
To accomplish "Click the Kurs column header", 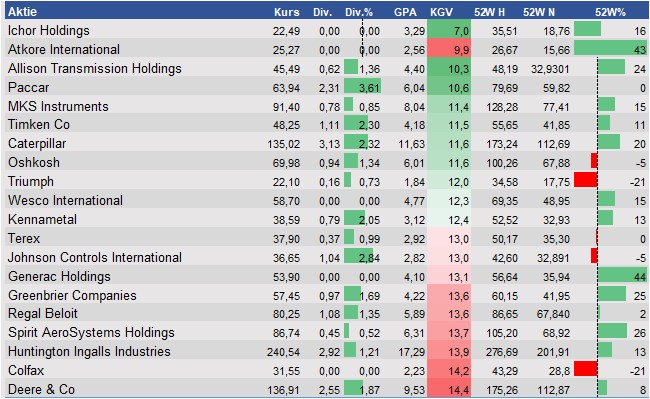I will 286,12.
